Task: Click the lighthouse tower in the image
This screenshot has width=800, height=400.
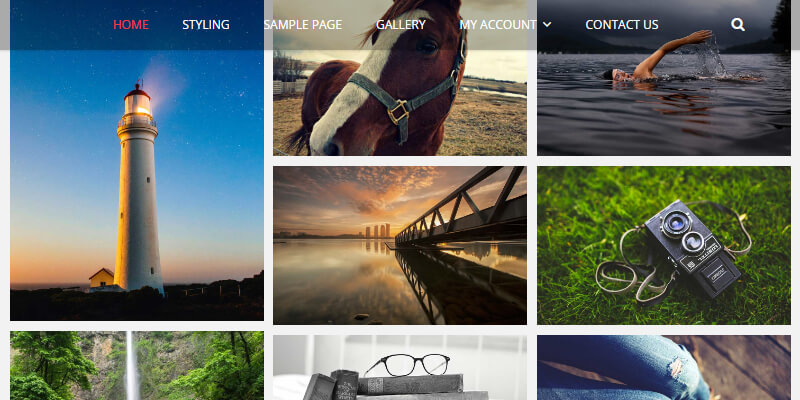Action: (x=138, y=189)
